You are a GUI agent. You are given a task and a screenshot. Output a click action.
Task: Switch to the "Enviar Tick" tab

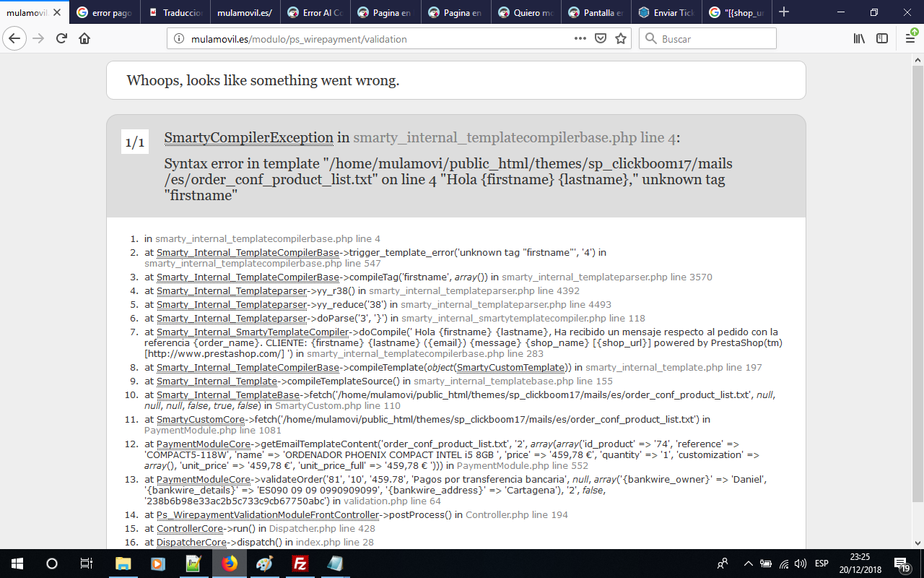click(x=666, y=12)
